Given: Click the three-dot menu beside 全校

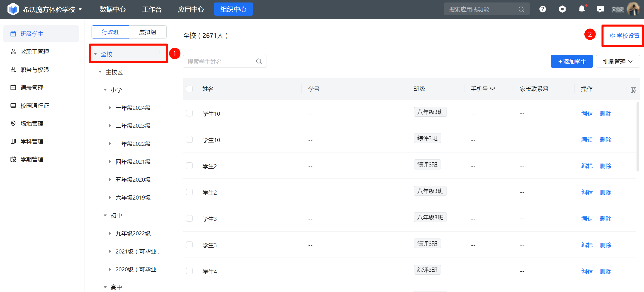Looking at the screenshot, I should pyautogui.click(x=160, y=54).
